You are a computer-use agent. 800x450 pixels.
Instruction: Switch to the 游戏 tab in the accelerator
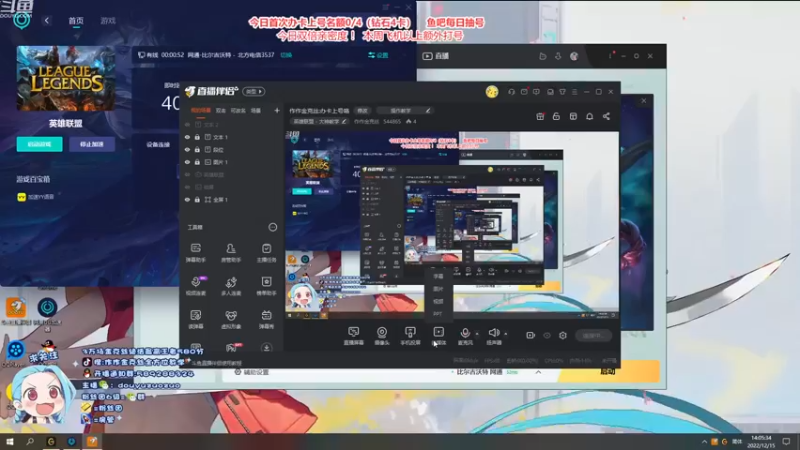coord(108,21)
